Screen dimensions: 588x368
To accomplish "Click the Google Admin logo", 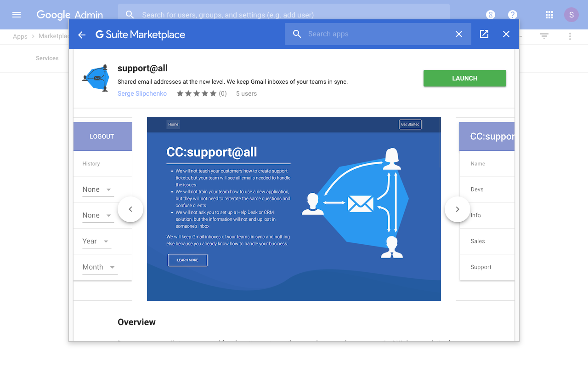I will click(70, 15).
